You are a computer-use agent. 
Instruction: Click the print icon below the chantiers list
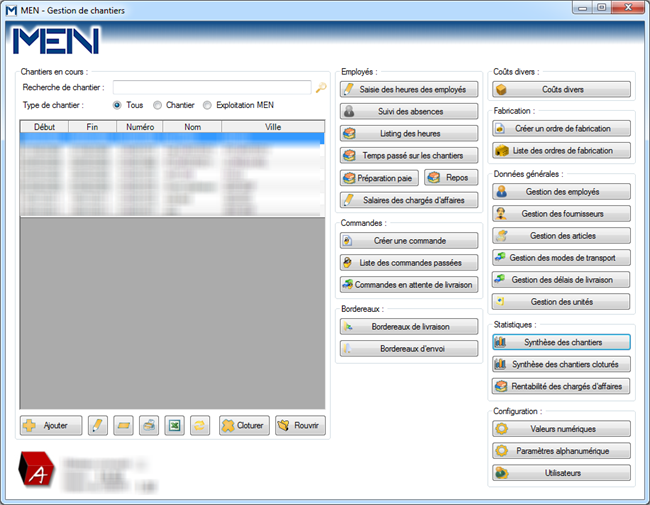point(149,425)
